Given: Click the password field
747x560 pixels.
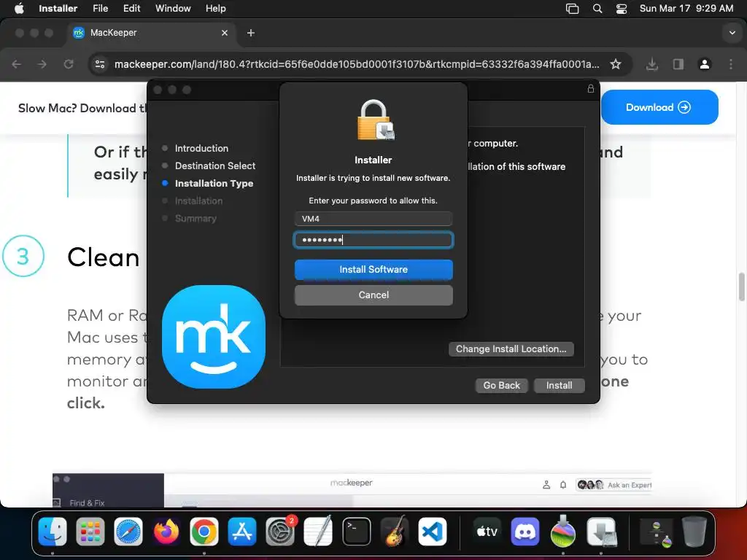Looking at the screenshot, I should coord(373,239).
